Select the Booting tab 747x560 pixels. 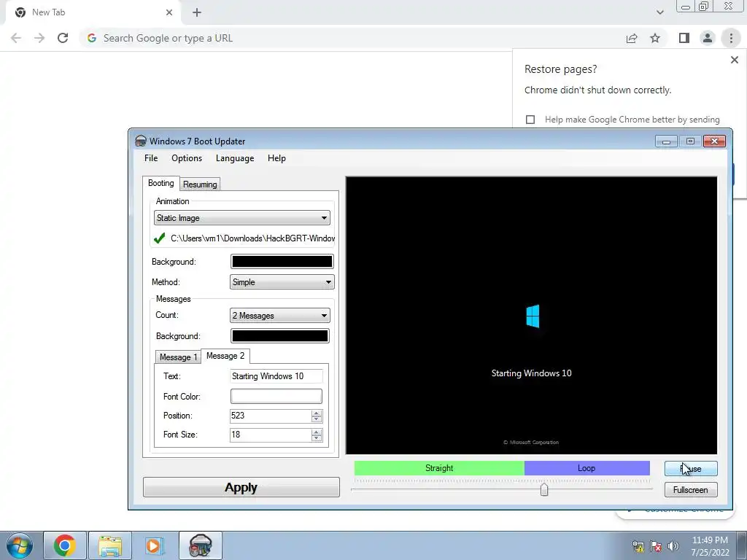pos(161,183)
